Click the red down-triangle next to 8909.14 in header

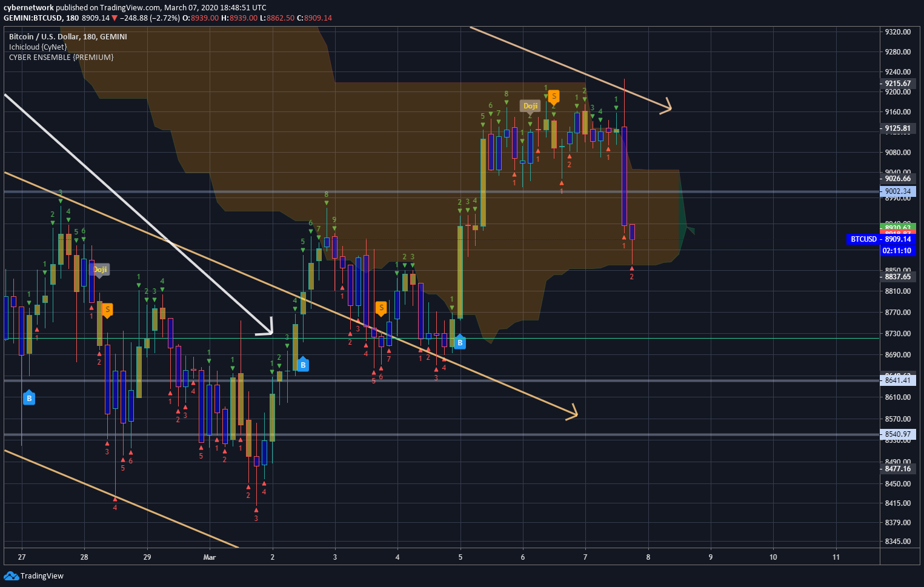click(114, 18)
